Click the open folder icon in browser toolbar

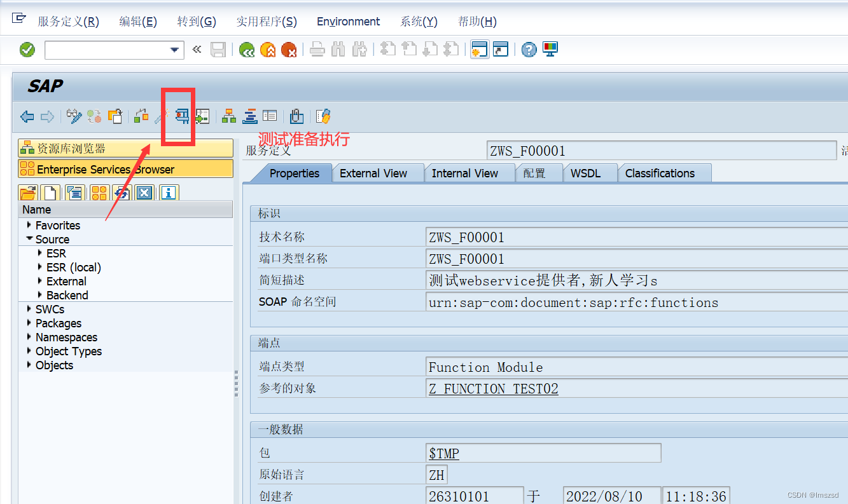pyautogui.click(x=28, y=193)
